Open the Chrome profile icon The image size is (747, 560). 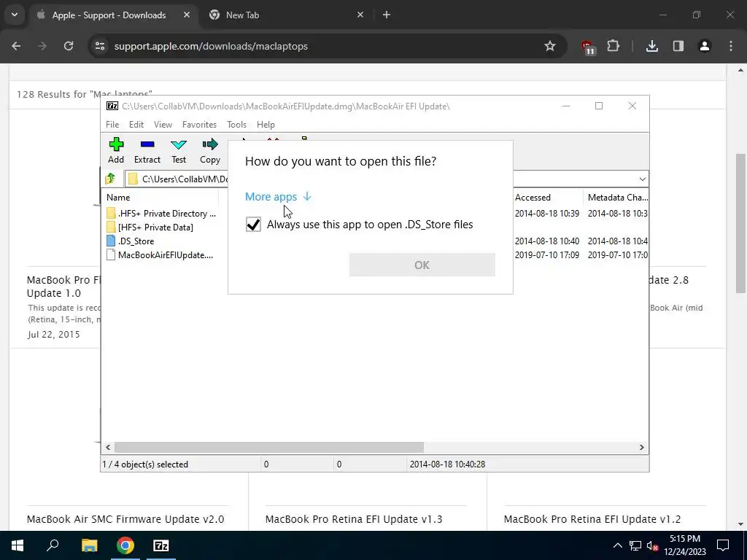(x=705, y=46)
